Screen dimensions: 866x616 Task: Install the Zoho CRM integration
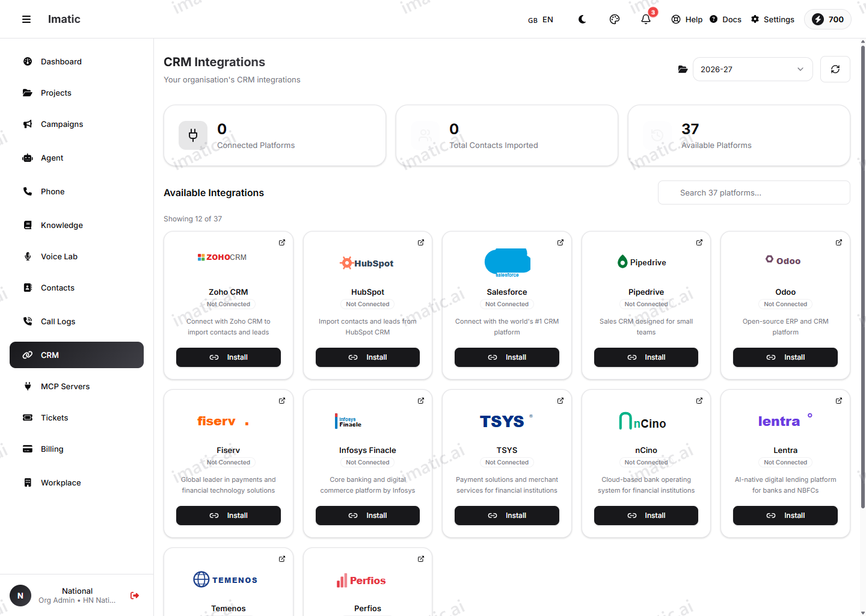229,357
